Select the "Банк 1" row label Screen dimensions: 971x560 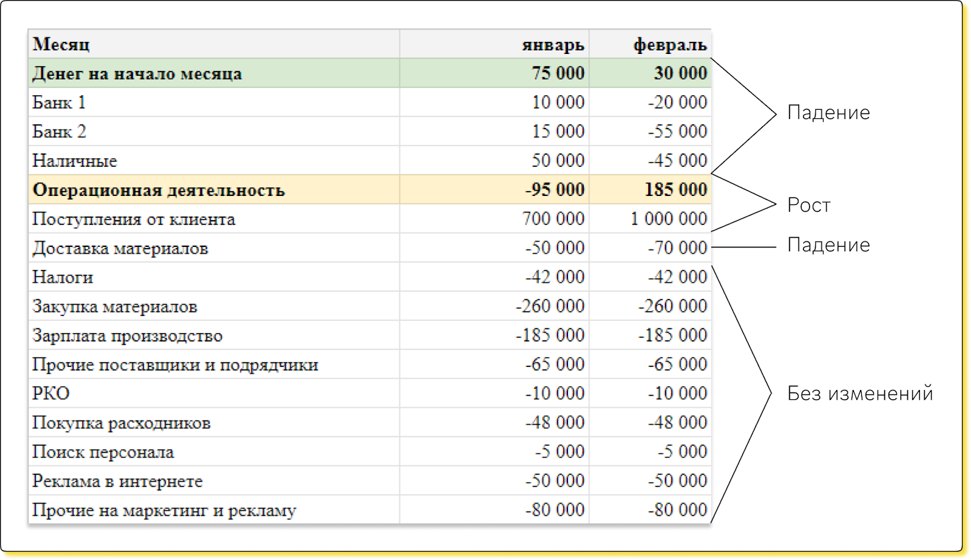[59, 103]
